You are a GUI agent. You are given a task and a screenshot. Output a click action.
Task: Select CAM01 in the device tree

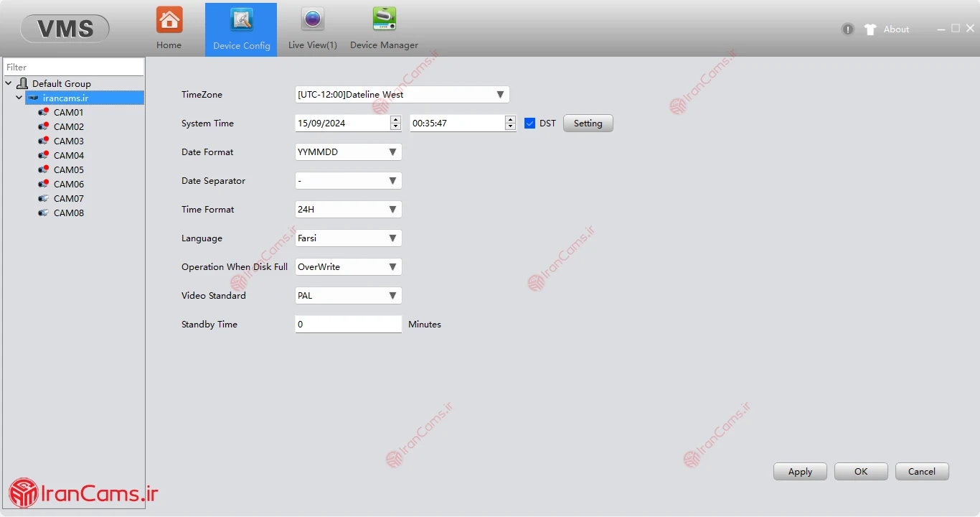(x=69, y=112)
